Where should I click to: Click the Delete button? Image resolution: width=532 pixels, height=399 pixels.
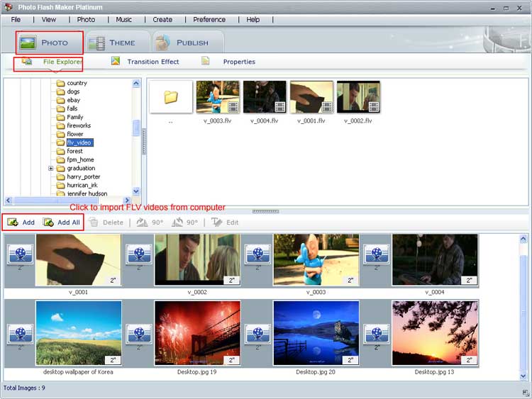[106, 223]
